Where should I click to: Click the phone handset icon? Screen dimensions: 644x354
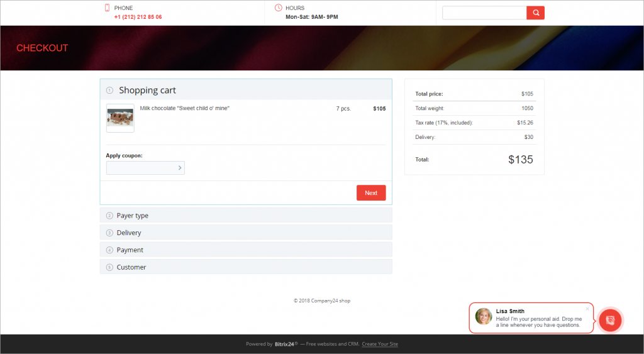point(107,8)
